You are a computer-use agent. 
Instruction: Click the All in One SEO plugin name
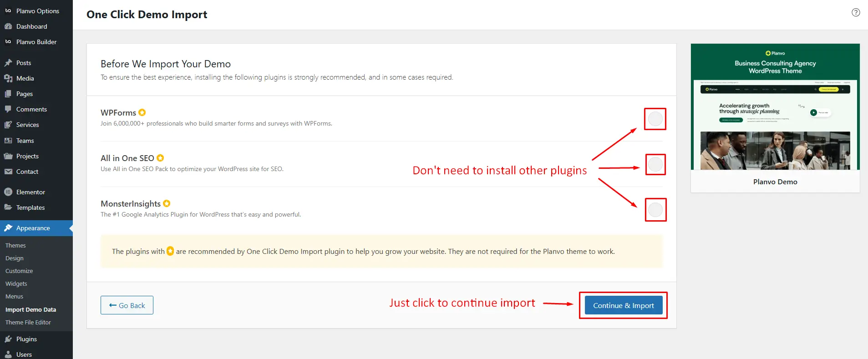[127, 158]
